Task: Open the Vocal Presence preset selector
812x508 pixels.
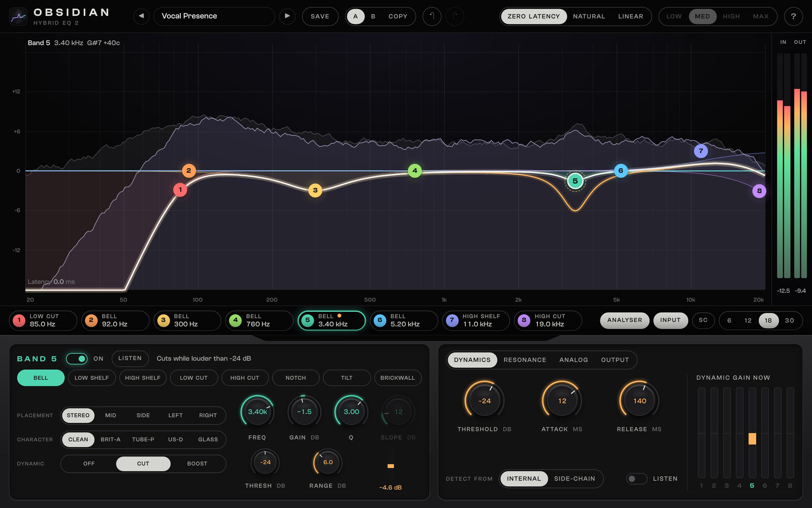Action: click(214, 16)
